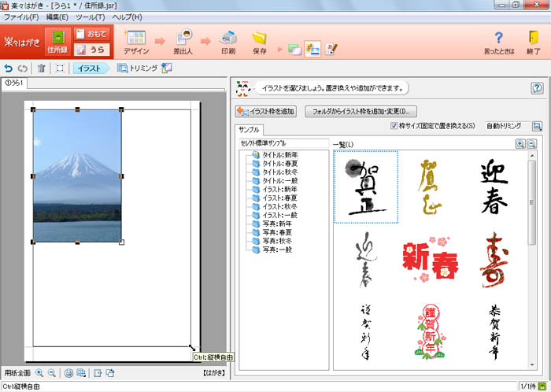Open the 住所録 address book

pos(57,40)
